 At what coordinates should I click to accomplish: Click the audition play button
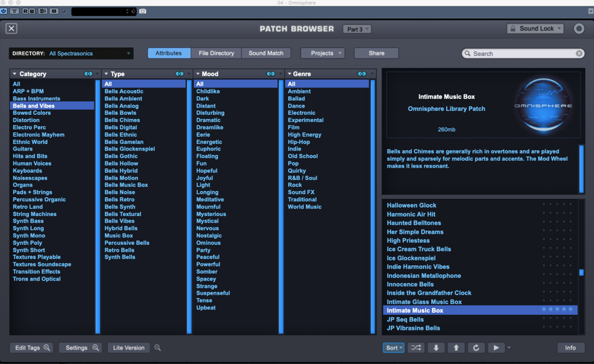[496, 348]
